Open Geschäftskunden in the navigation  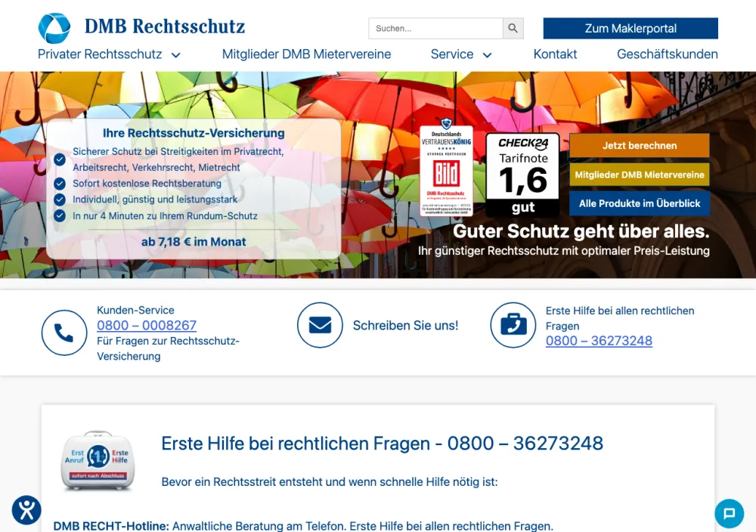click(668, 54)
